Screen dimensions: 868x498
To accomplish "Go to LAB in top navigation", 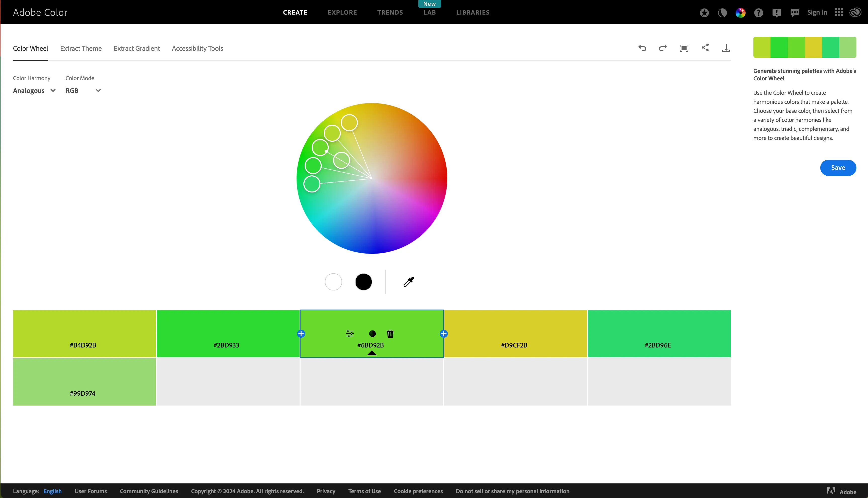I will 429,13.
